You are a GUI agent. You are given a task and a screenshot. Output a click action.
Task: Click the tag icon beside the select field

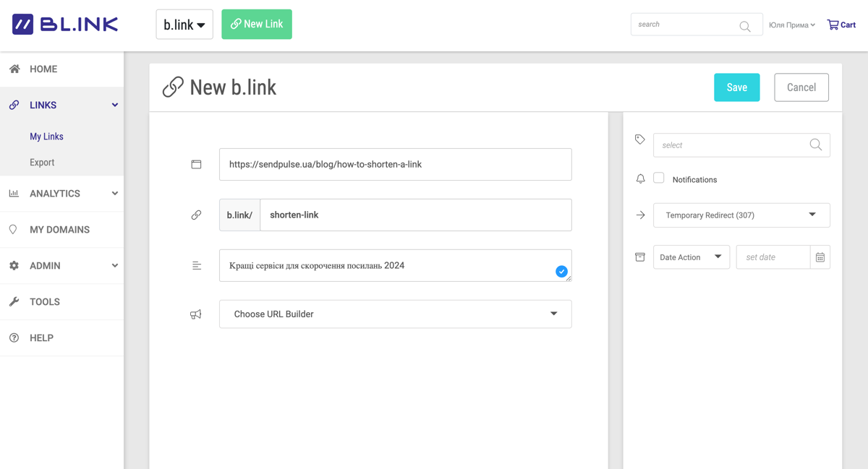[x=639, y=139]
